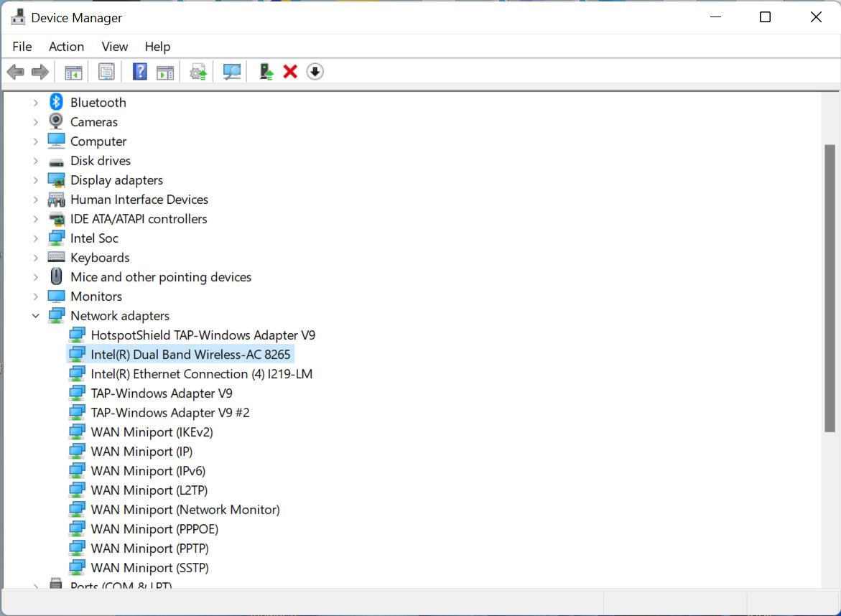Select Intel(R) Ethernet Connection (4) I219-LM

click(201, 374)
